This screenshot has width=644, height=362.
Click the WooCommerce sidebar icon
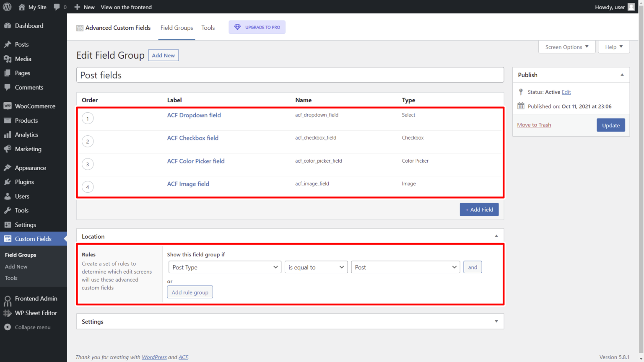[8, 106]
